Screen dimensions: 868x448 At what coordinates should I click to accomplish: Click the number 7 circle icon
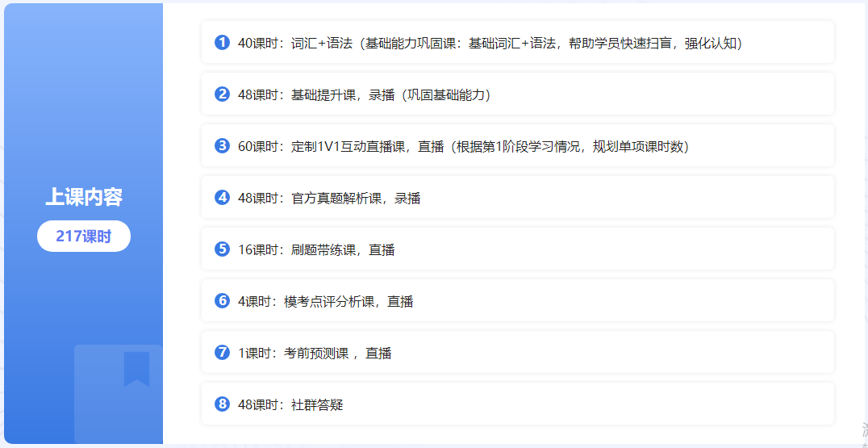point(223,353)
